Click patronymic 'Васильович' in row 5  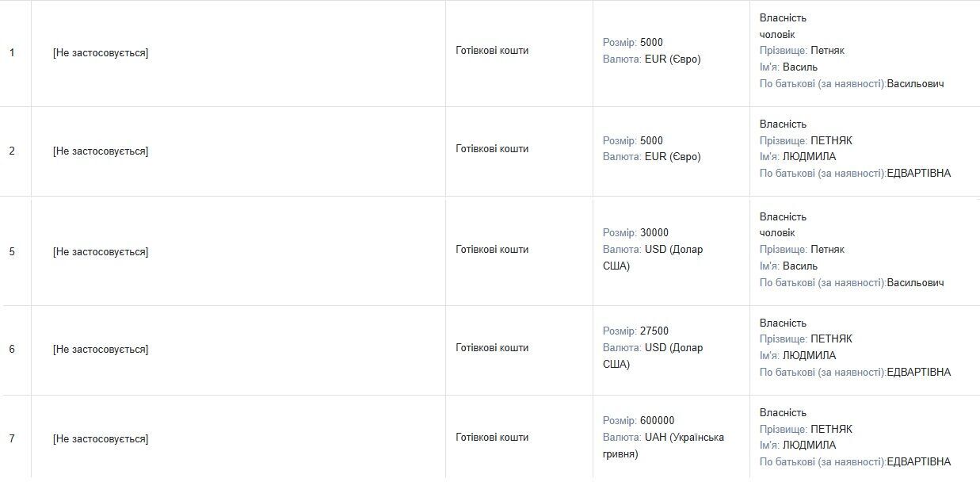916,283
